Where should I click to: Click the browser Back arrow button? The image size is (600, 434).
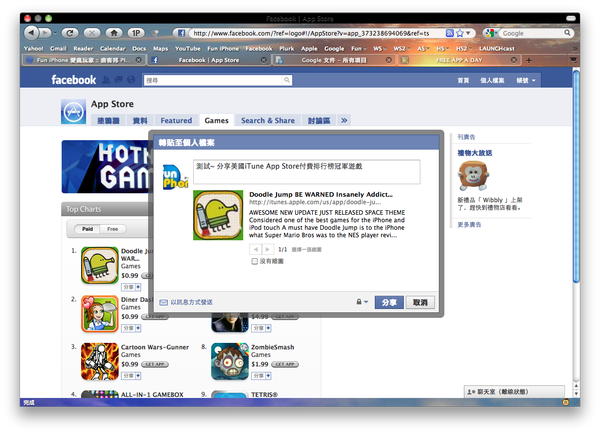point(32,33)
